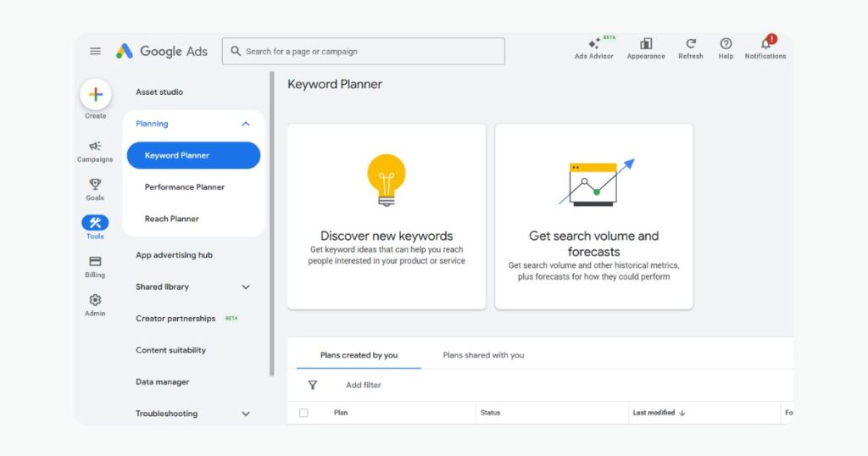Click the search magnifier icon
The image size is (868, 456).
pos(236,51)
